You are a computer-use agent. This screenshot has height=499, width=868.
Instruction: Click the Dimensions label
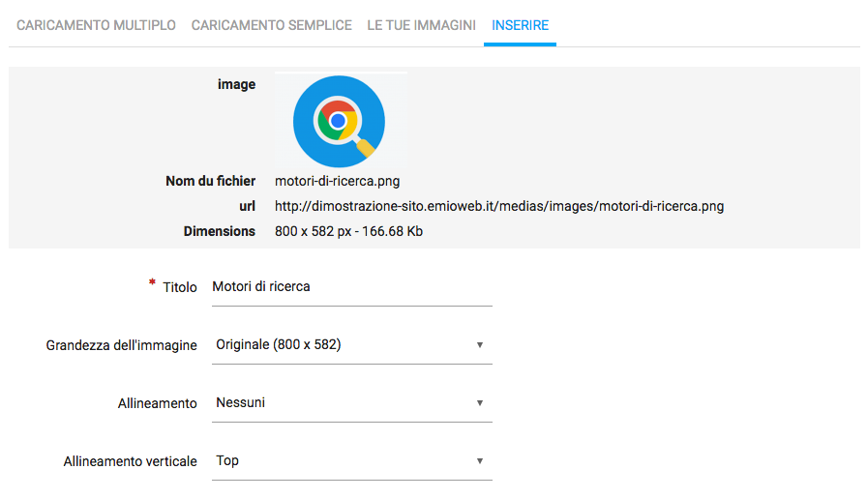(220, 231)
